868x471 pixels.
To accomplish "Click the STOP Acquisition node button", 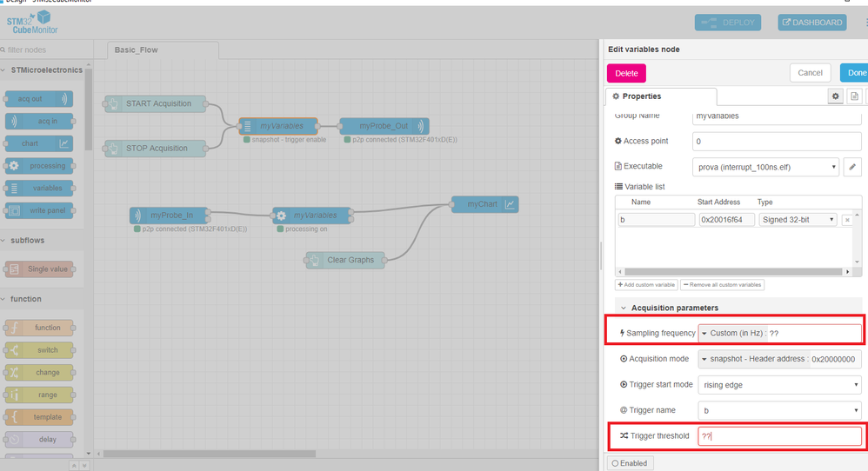I will pyautogui.click(x=113, y=148).
